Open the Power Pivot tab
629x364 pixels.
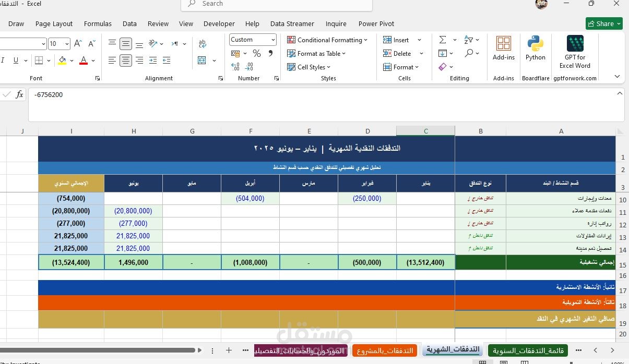point(376,23)
